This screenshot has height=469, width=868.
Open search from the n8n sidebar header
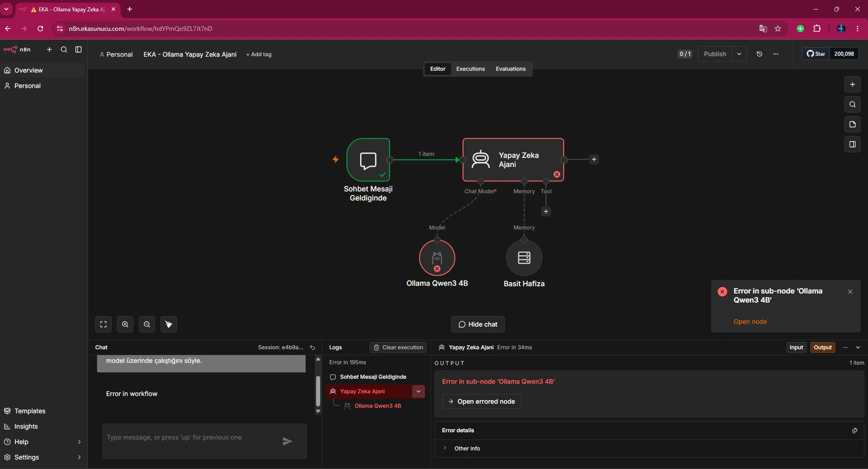coord(64,49)
